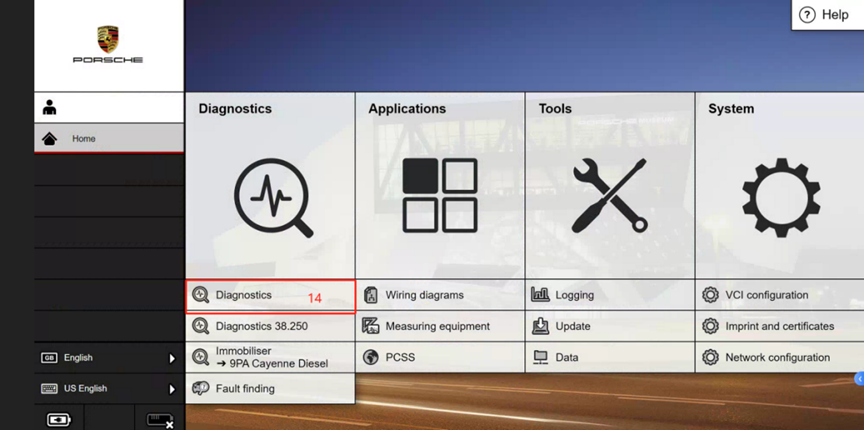The height and width of the screenshot is (430, 864).
Task: Click the Help question mark icon
Action: [807, 15]
